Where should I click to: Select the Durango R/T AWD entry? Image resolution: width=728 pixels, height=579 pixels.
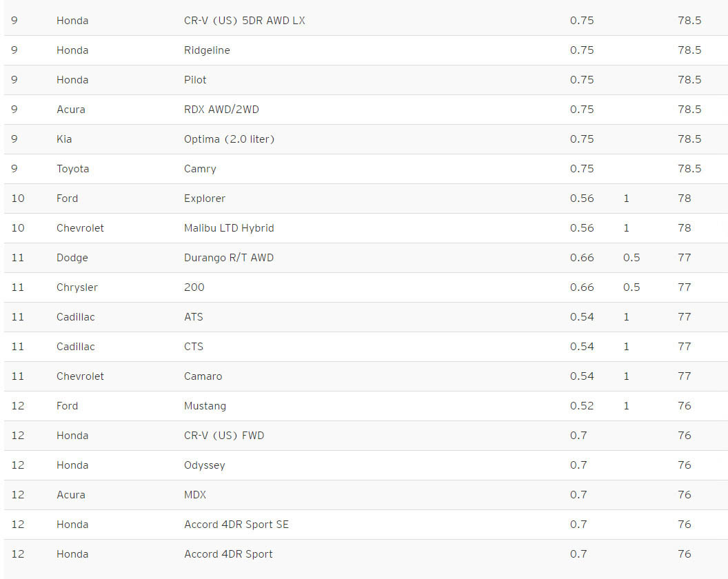[229, 258]
